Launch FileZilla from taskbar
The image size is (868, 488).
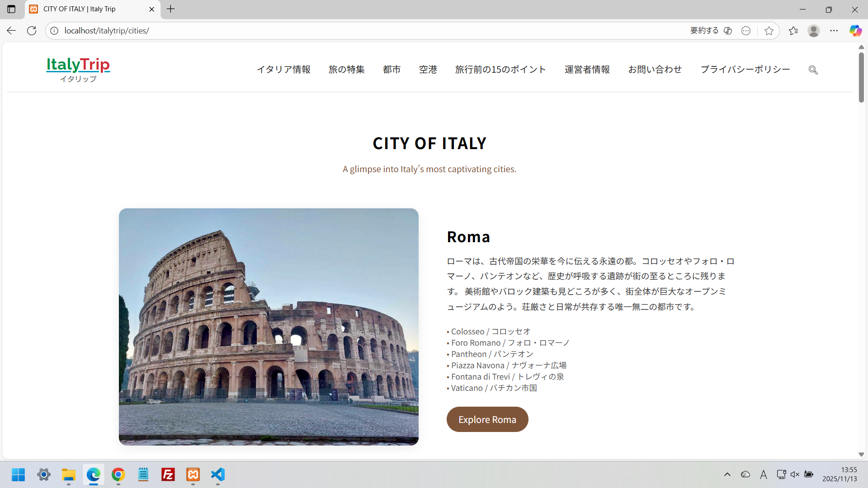[x=168, y=474]
